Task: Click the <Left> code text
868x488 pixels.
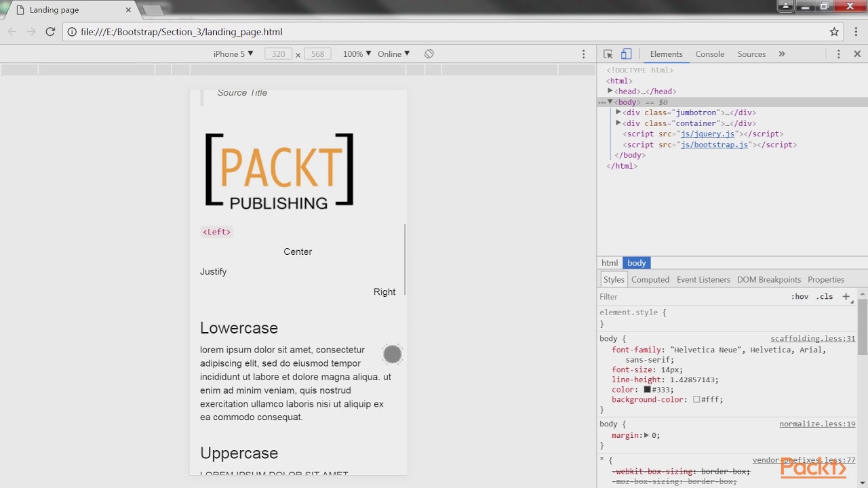Action: (x=217, y=232)
